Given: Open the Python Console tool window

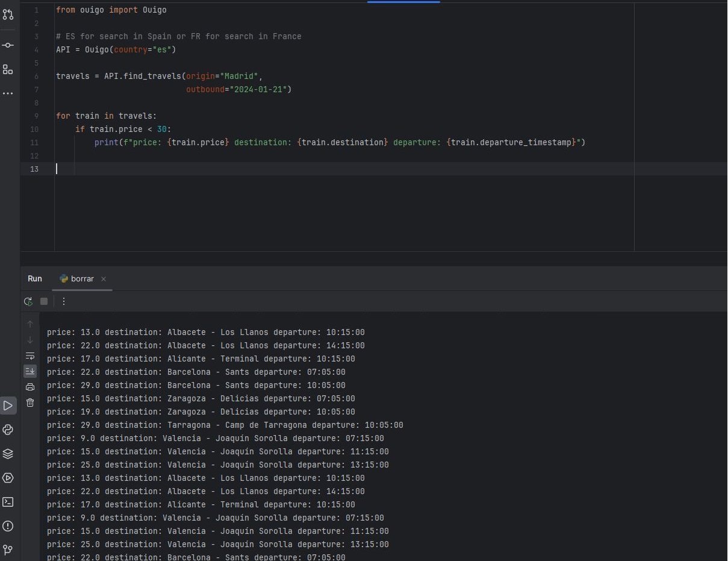Looking at the screenshot, I should click(8, 430).
